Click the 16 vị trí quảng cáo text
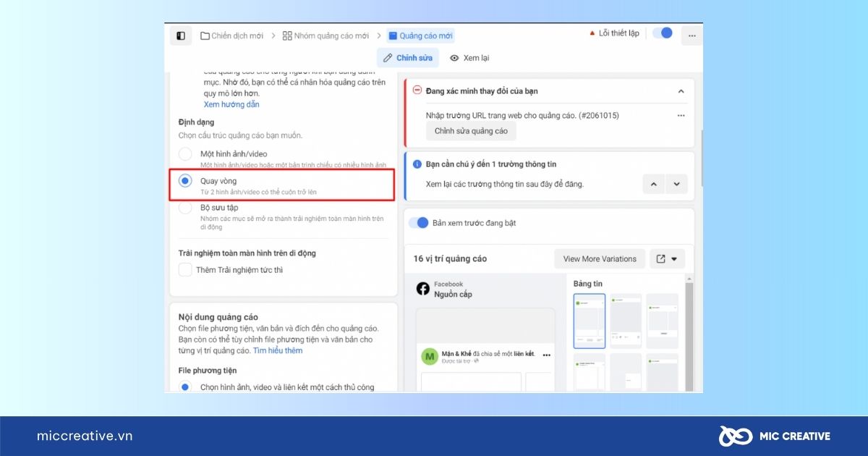Image resolution: width=868 pixels, height=456 pixels. 450,258
